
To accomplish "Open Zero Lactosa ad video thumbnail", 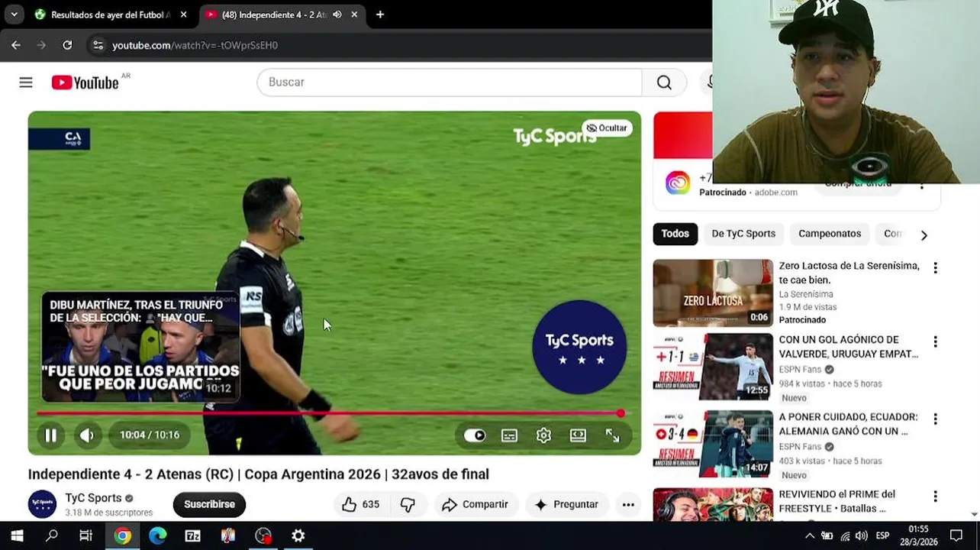I will (713, 293).
